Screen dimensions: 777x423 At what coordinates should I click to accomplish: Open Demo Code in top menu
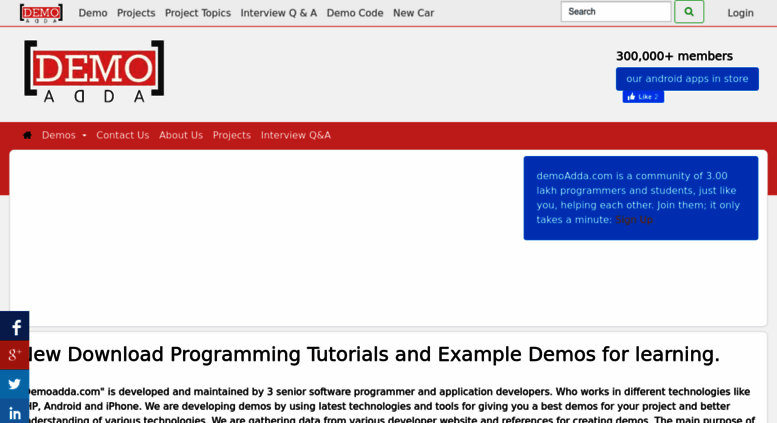(355, 13)
